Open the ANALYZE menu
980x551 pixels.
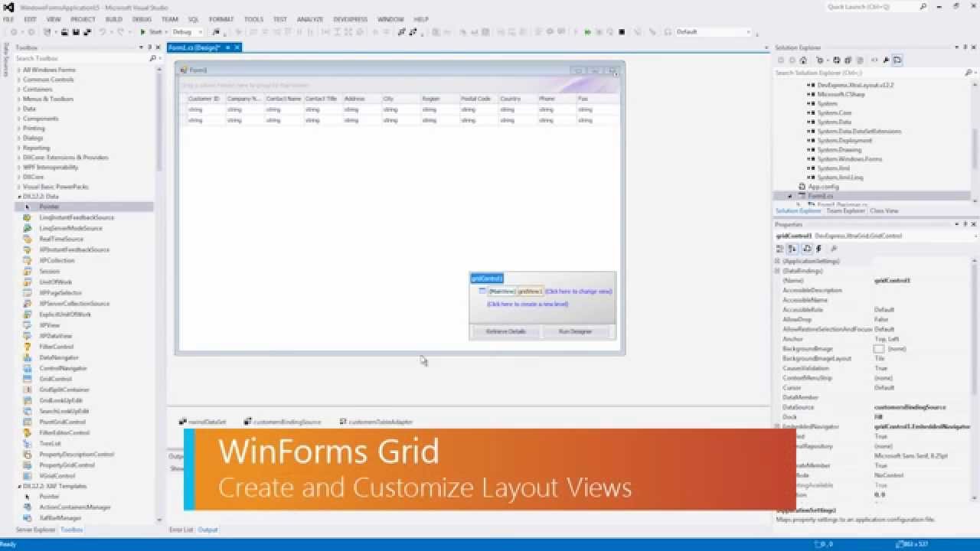[310, 19]
